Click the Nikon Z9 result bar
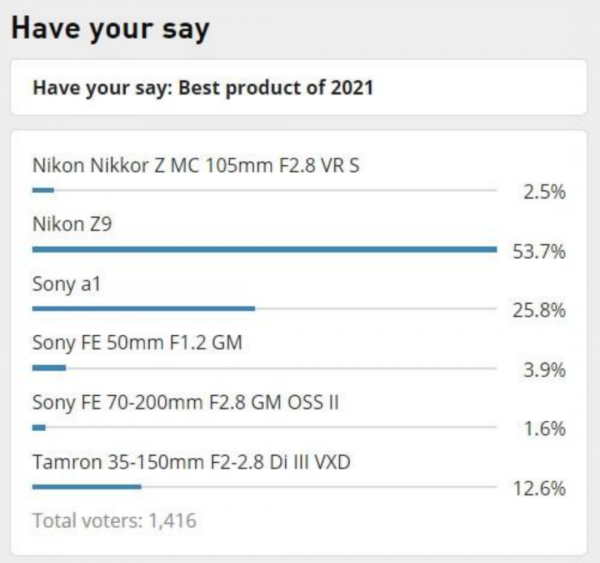The height and width of the screenshot is (563, 600). 264,249
